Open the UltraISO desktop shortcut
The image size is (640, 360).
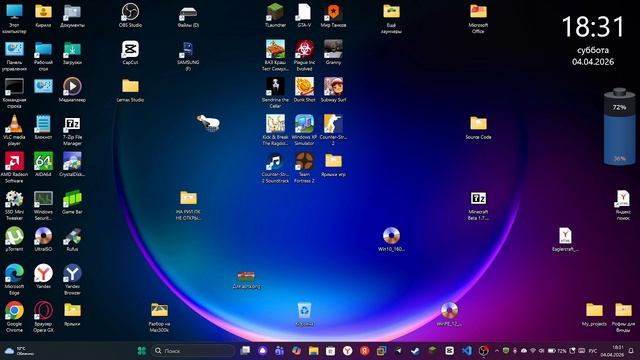43,239
